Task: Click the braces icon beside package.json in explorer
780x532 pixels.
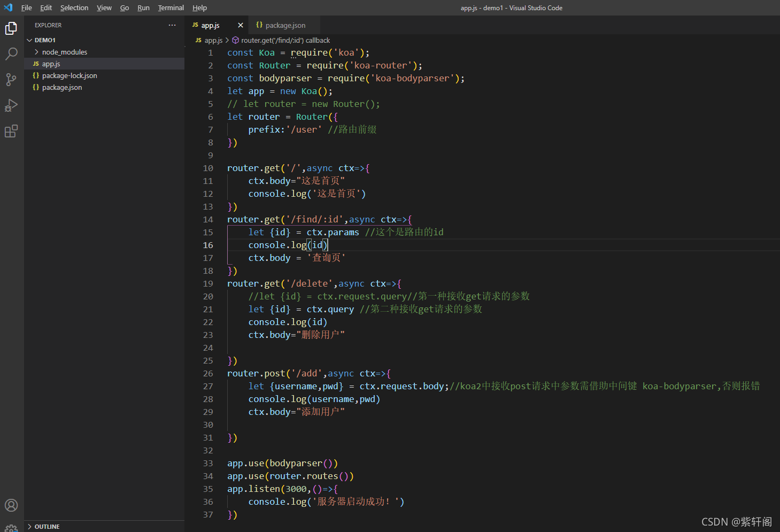Action: pos(36,87)
